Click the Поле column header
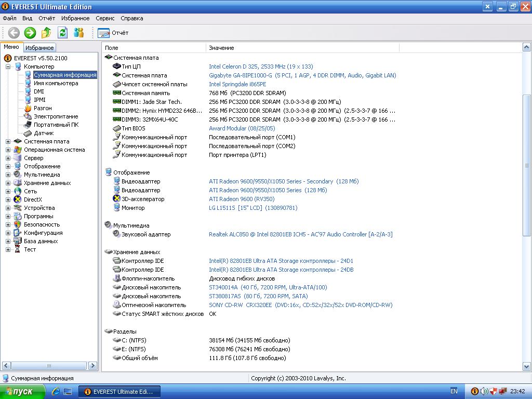This screenshot has height=399, width=532. click(154, 48)
